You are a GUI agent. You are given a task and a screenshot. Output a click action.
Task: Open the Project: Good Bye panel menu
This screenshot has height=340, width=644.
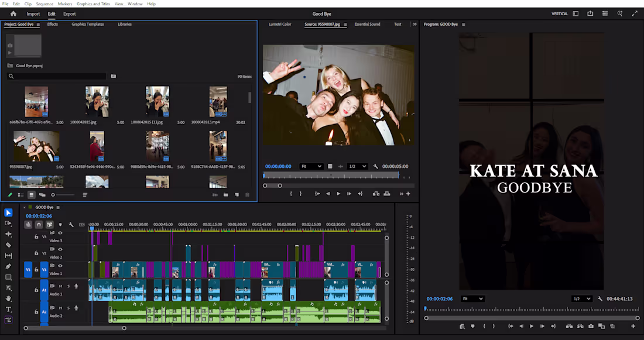click(38, 24)
